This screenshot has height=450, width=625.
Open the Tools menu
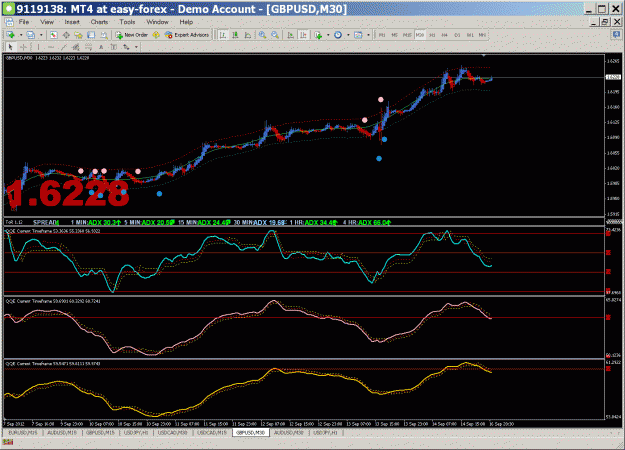[x=128, y=22]
